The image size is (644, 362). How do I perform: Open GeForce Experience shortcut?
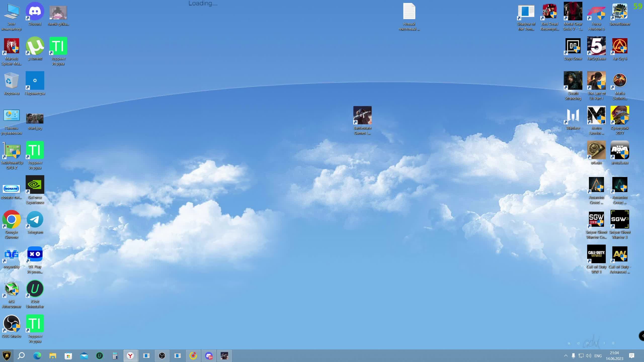[35, 185]
